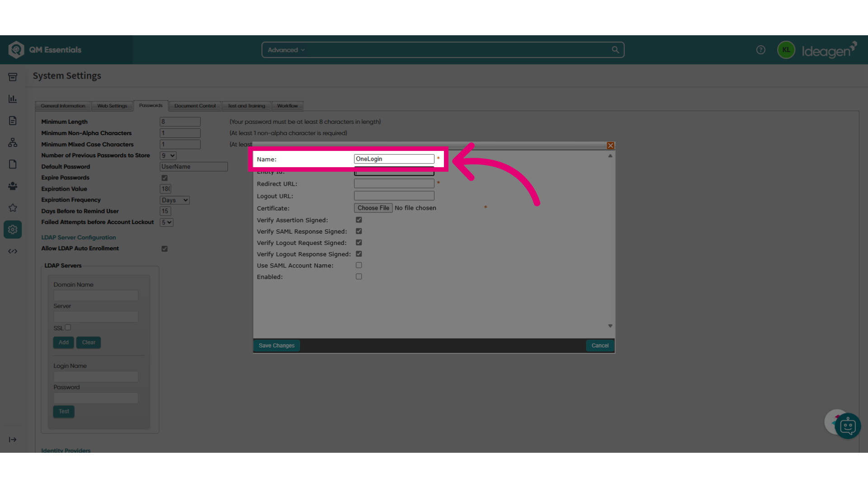This screenshot has width=868, height=488.
Task: Click the search magnifier icon
Action: pyautogui.click(x=615, y=50)
